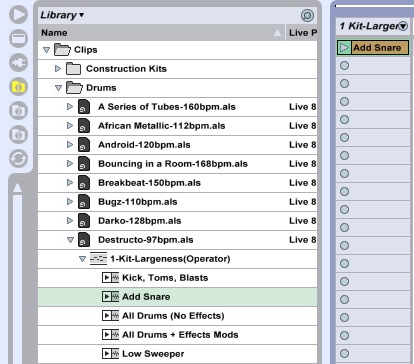The height and width of the screenshot is (364, 414).
Task: Launch the Add Snare clip in session view
Action: [x=344, y=48]
